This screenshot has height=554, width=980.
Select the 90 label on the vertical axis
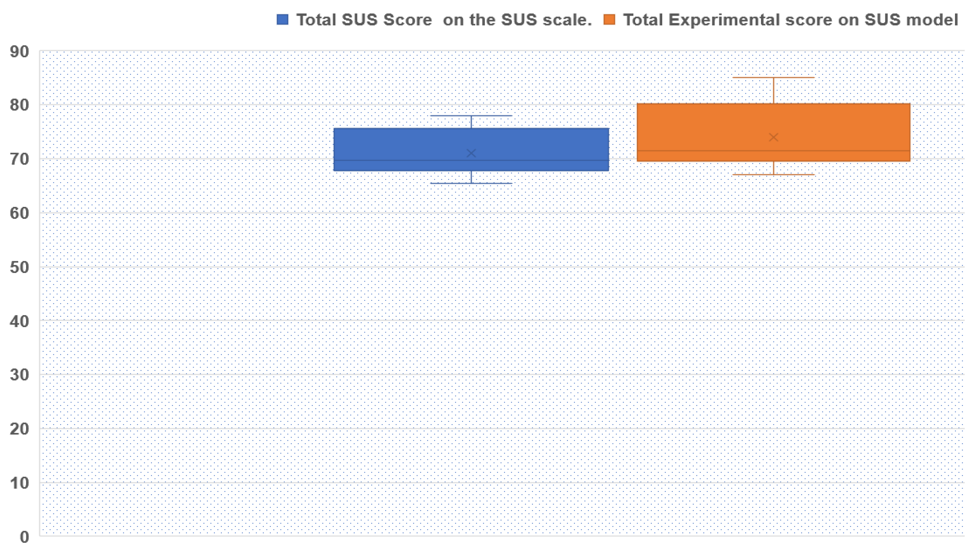point(19,52)
